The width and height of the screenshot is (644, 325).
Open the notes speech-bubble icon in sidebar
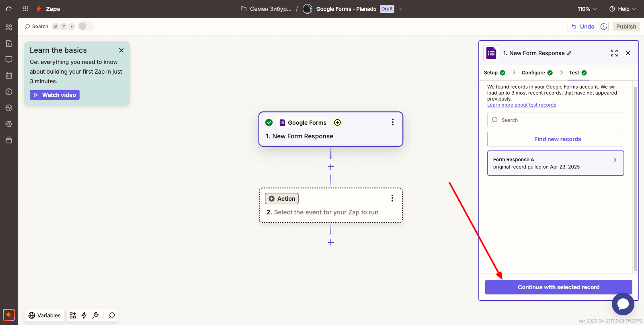(9, 60)
